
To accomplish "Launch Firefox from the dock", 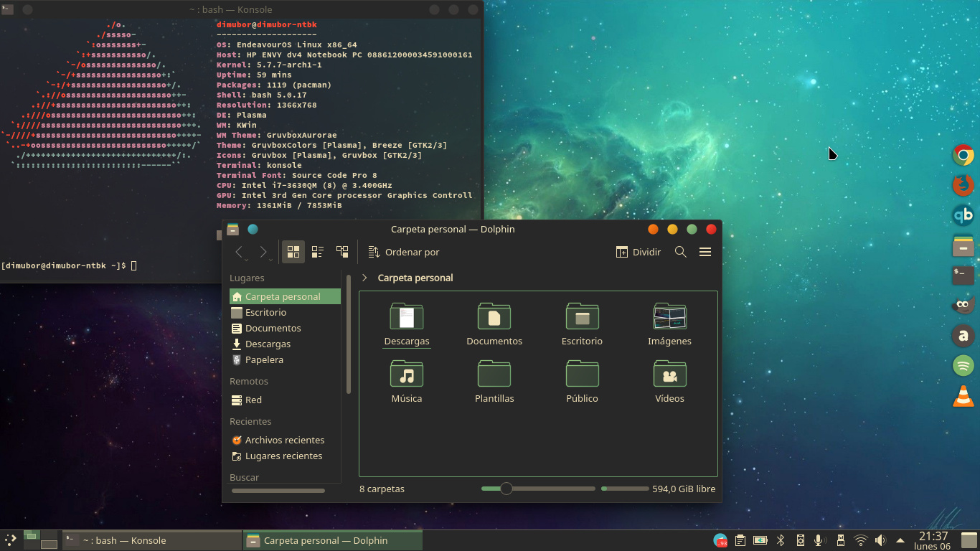I will coord(963,185).
